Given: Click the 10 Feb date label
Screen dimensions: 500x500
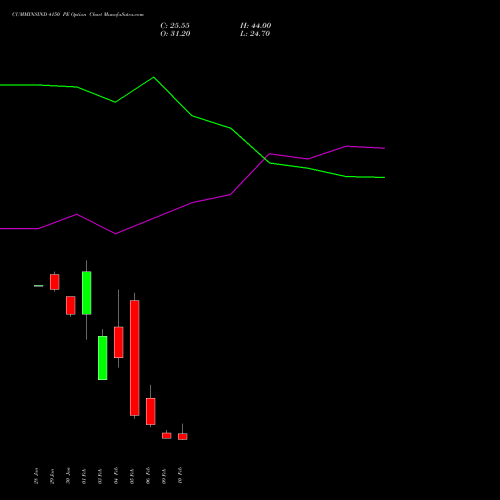Looking at the screenshot, I should [180, 476].
